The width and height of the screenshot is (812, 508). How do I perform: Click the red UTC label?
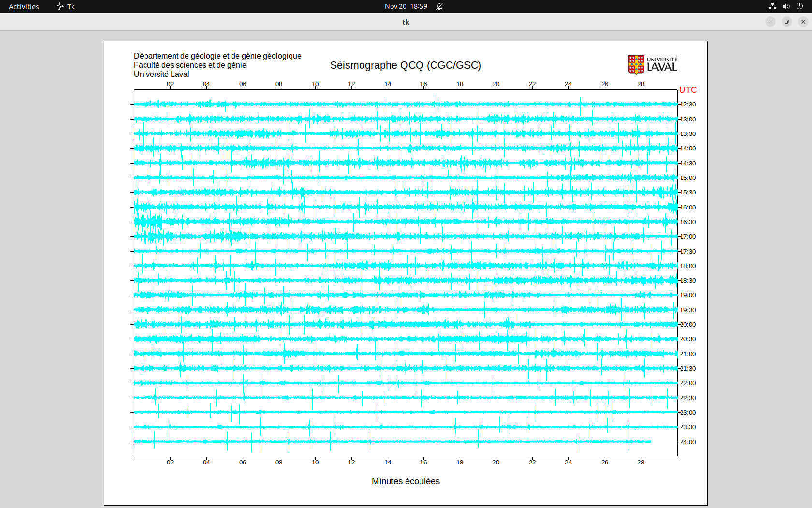point(688,90)
